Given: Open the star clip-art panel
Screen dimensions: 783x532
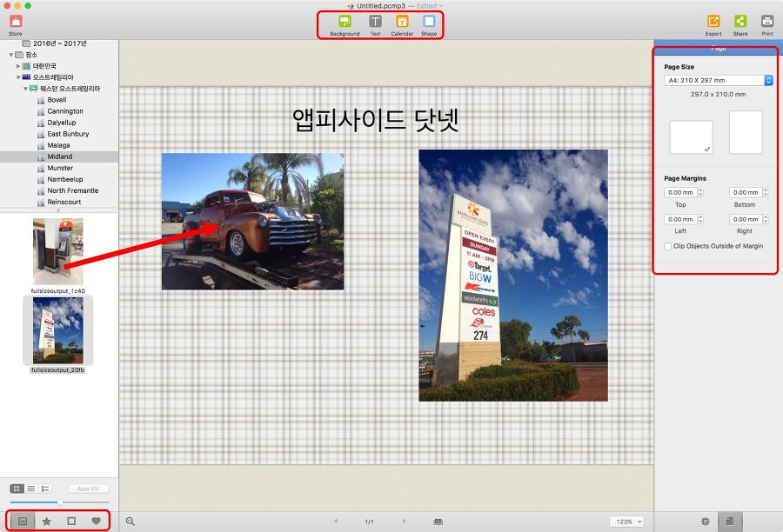Looking at the screenshot, I should [46, 521].
